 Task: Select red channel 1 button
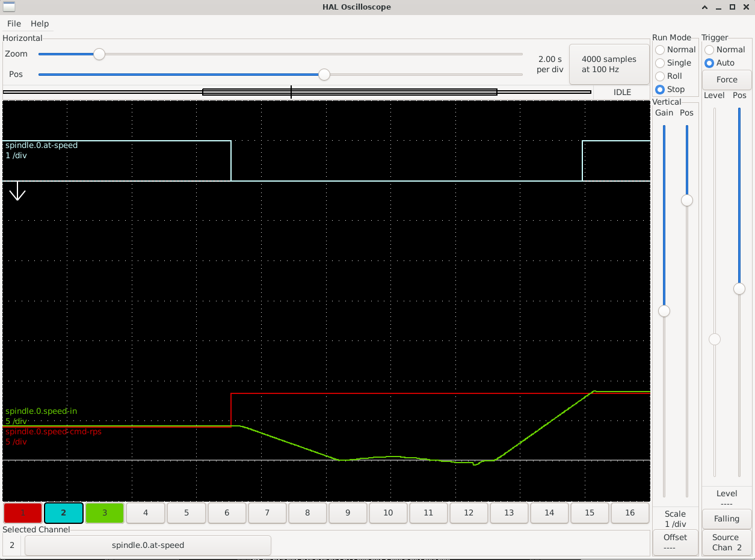pos(23,513)
